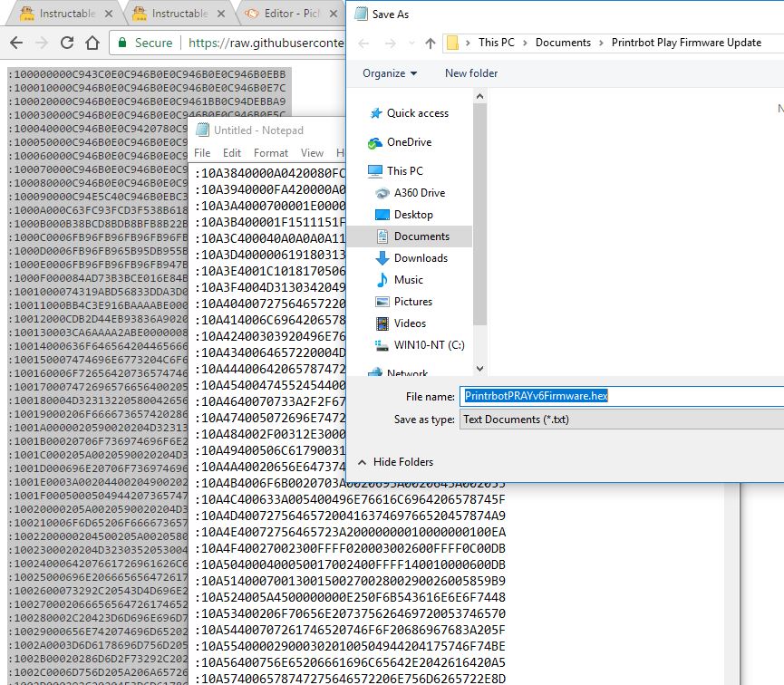This screenshot has width=784, height=685.
Task: Expand chevron after This PC breadcrumb
Action: click(525, 43)
